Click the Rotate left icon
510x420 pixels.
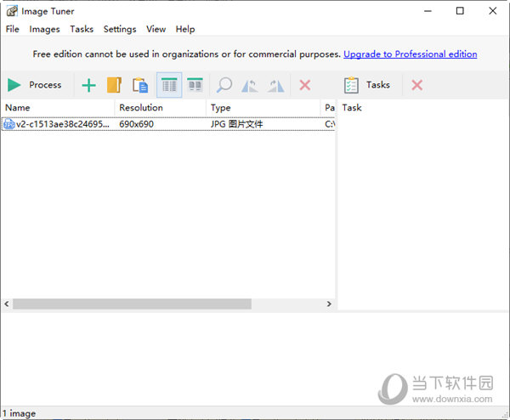click(250, 85)
